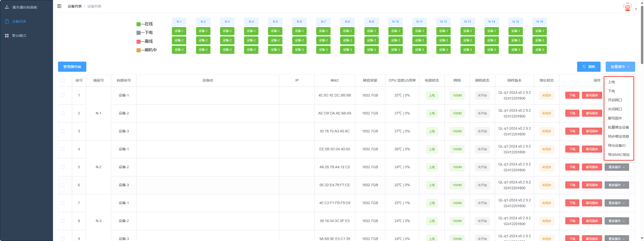
Task: Expand 更多操作 dropdown in row 5
Action: [x=616, y=167]
